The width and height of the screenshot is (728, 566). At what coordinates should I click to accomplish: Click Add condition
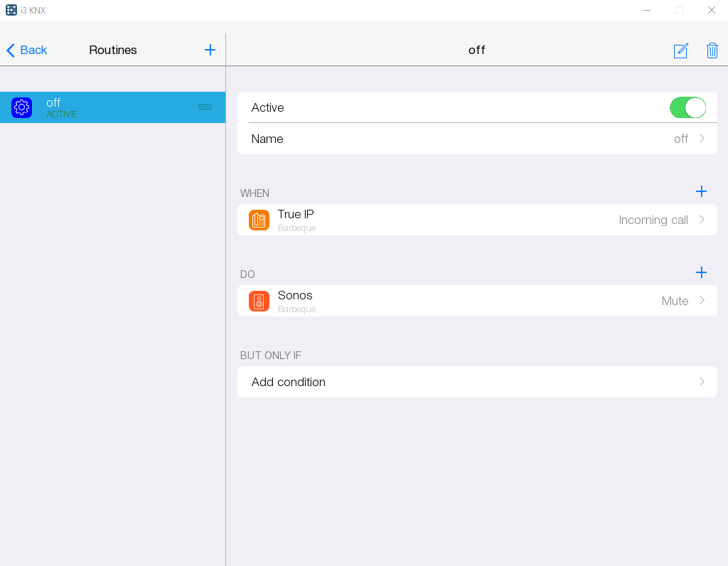[x=289, y=382]
